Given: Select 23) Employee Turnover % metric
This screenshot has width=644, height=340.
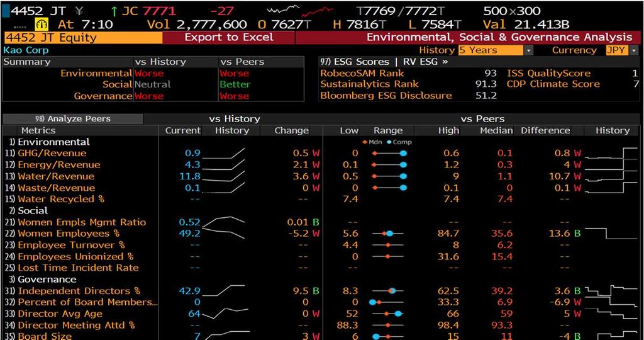Looking at the screenshot, I should pos(65,245).
